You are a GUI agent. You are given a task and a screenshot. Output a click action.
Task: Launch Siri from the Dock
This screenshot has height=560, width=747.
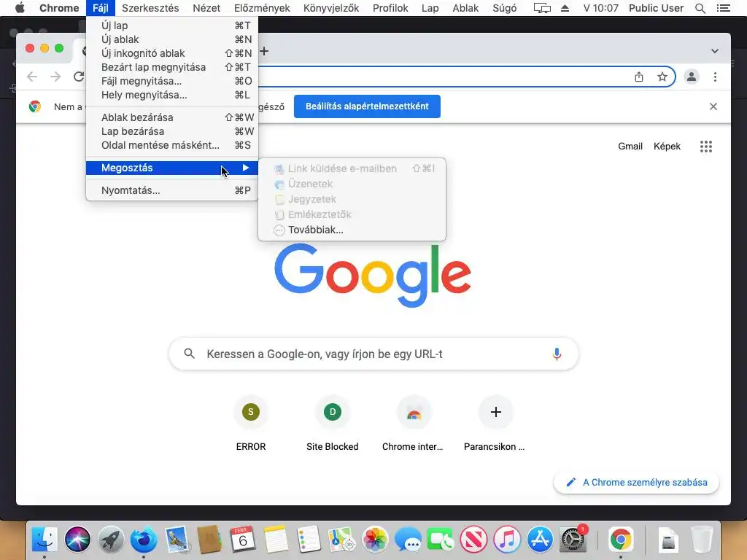77,539
